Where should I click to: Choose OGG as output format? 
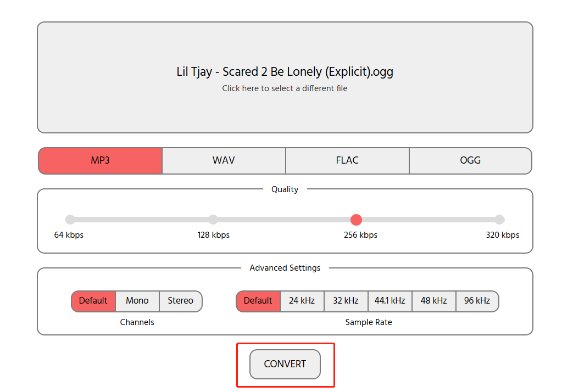point(470,160)
